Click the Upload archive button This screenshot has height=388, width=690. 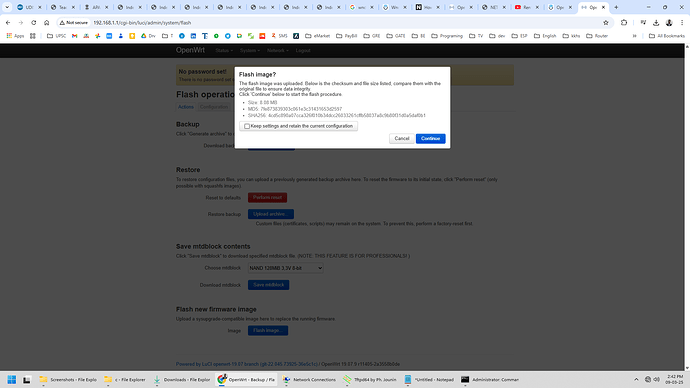tap(271, 214)
